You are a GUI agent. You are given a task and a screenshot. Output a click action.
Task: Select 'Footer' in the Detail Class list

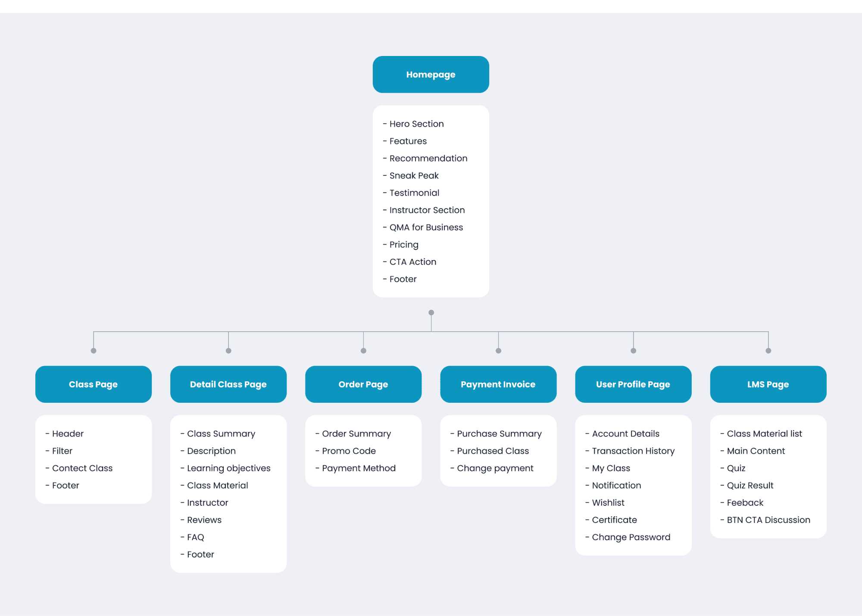[x=197, y=554]
